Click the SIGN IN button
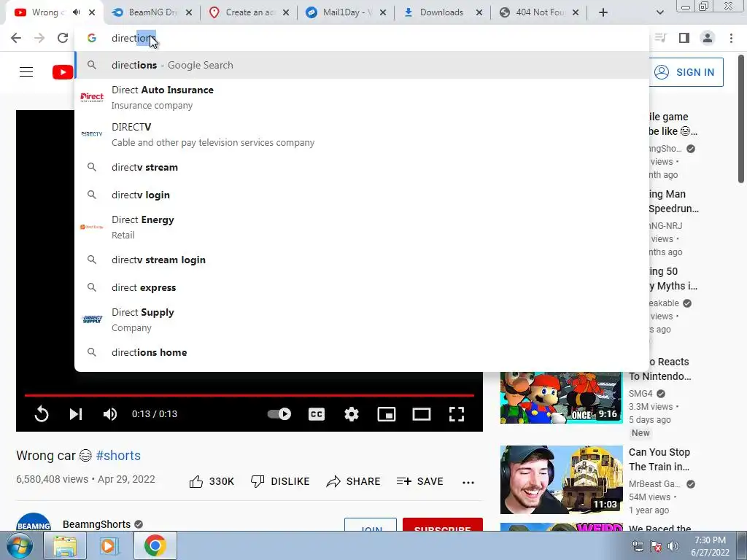Screen dimensions: 747x560 coord(686,72)
